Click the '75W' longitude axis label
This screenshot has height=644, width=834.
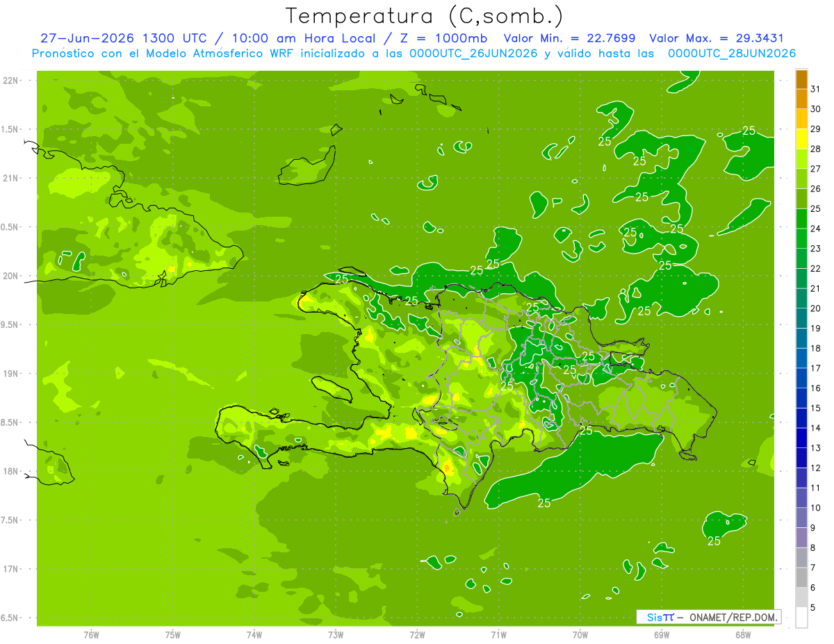point(173,635)
